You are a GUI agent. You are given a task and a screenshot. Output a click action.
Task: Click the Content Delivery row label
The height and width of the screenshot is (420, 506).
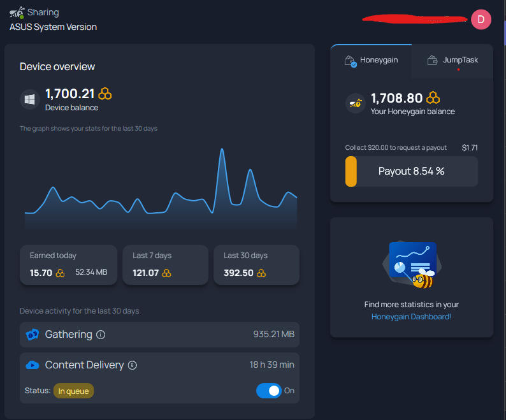point(85,365)
